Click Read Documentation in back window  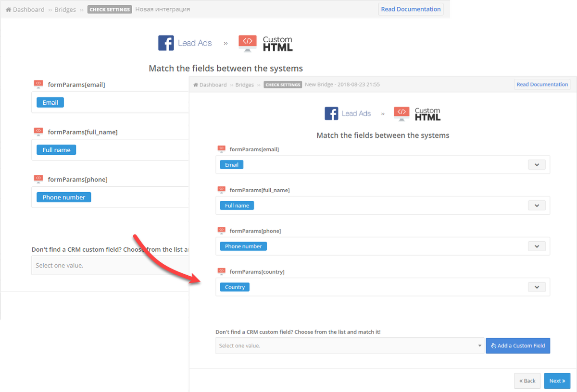pos(411,9)
